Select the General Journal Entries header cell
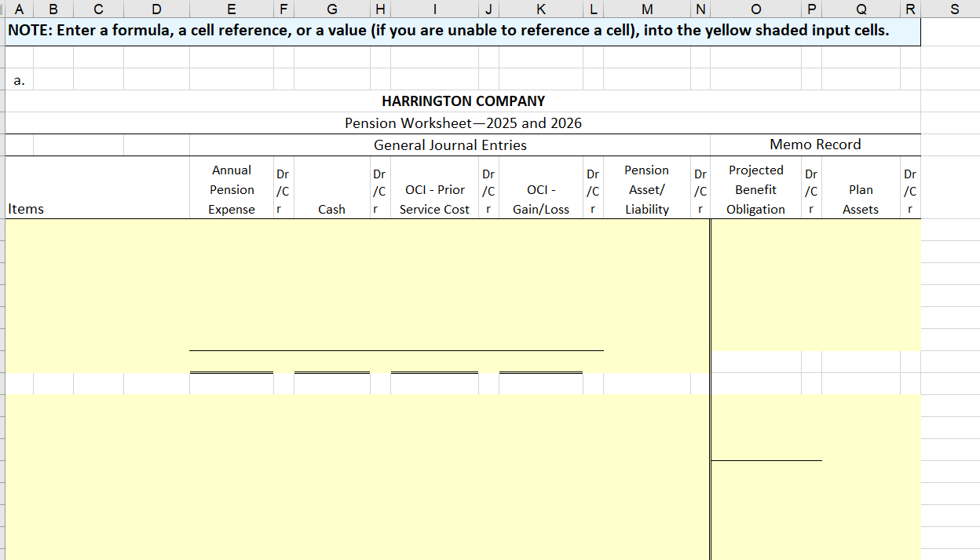The image size is (980, 560). [x=450, y=145]
